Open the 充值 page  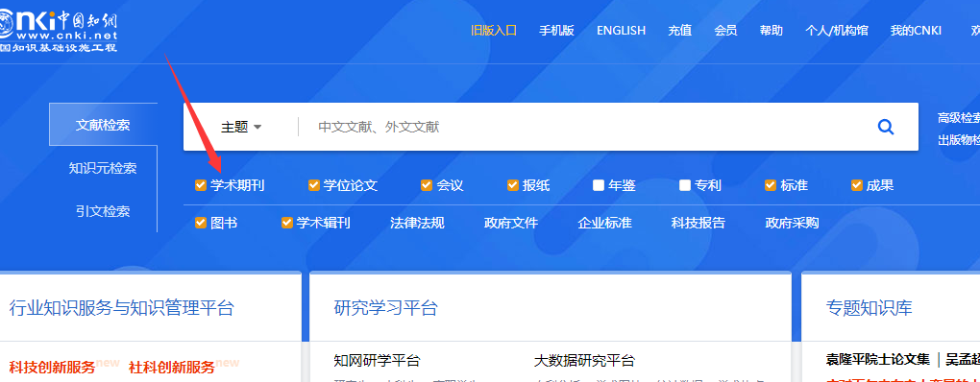pos(679,30)
